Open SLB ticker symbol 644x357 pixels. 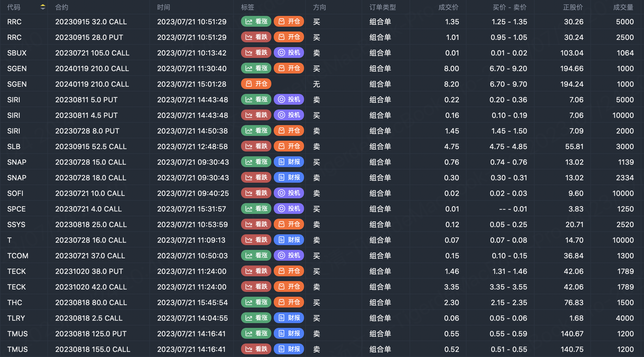pyautogui.click(x=14, y=146)
